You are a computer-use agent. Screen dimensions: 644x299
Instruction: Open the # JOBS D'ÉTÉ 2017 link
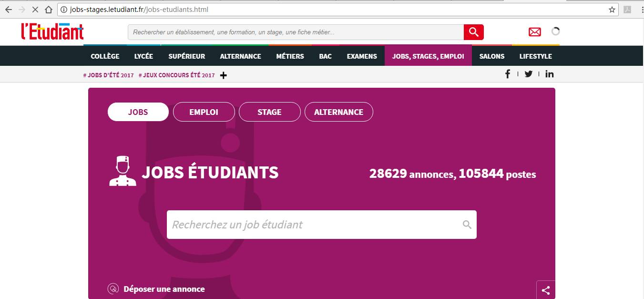(x=108, y=75)
